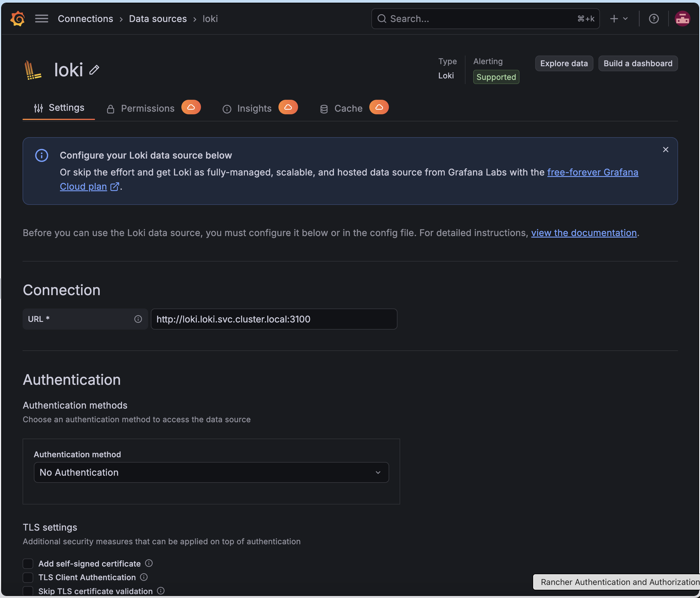Switch to the Insights tab
The height and width of the screenshot is (598, 700).
(x=247, y=108)
